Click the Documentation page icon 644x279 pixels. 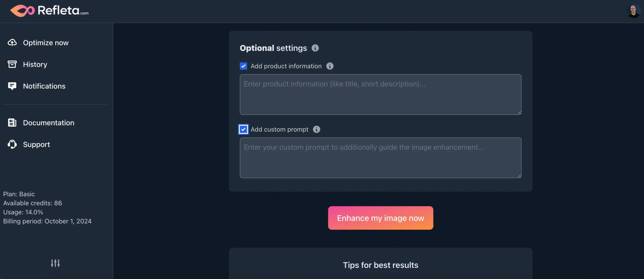pyautogui.click(x=12, y=123)
